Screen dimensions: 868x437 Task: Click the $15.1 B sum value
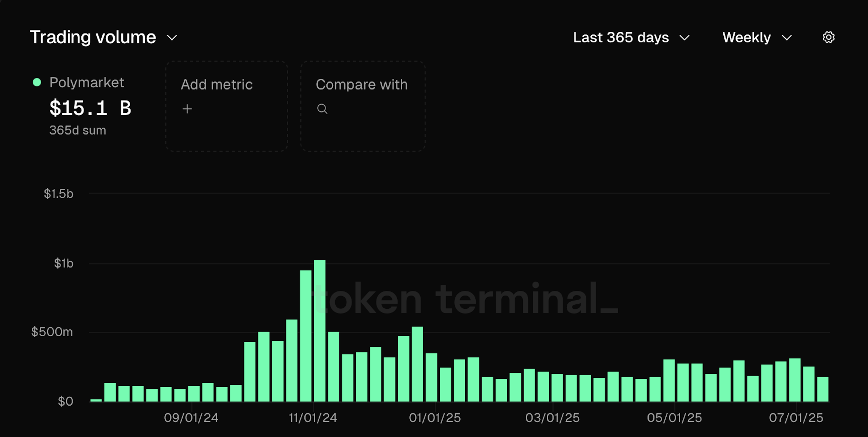tap(90, 108)
